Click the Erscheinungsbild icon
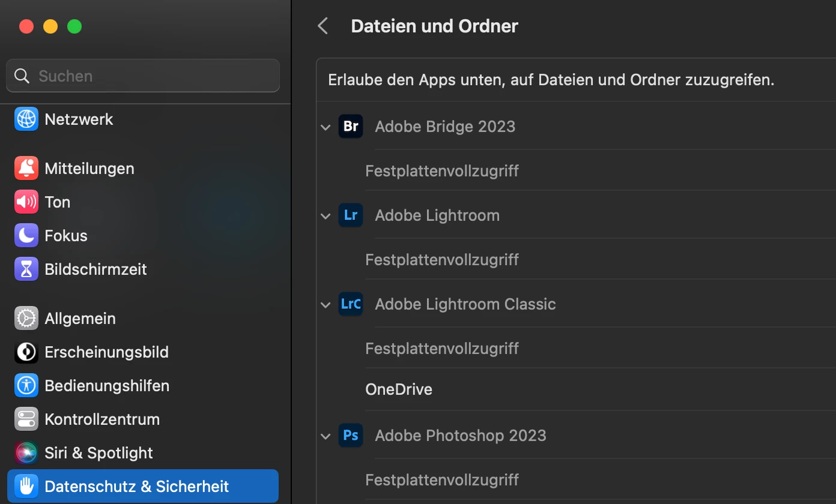Image resolution: width=836 pixels, height=504 pixels. coord(26,352)
